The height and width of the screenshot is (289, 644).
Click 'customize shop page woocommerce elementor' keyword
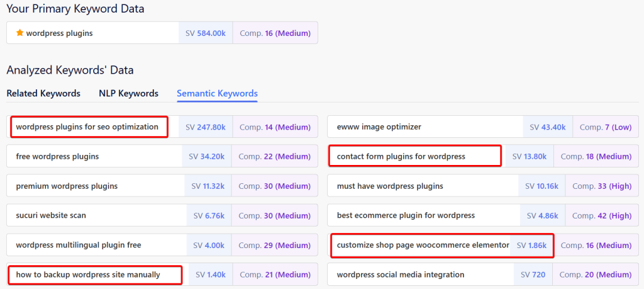click(x=423, y=245)
